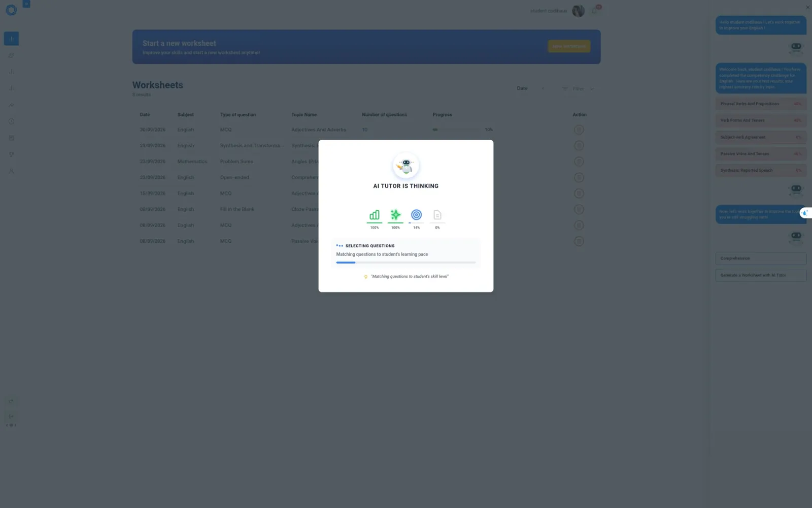Open the user profile sidebar icon
The image size is (812, 508).
[11, 171]
